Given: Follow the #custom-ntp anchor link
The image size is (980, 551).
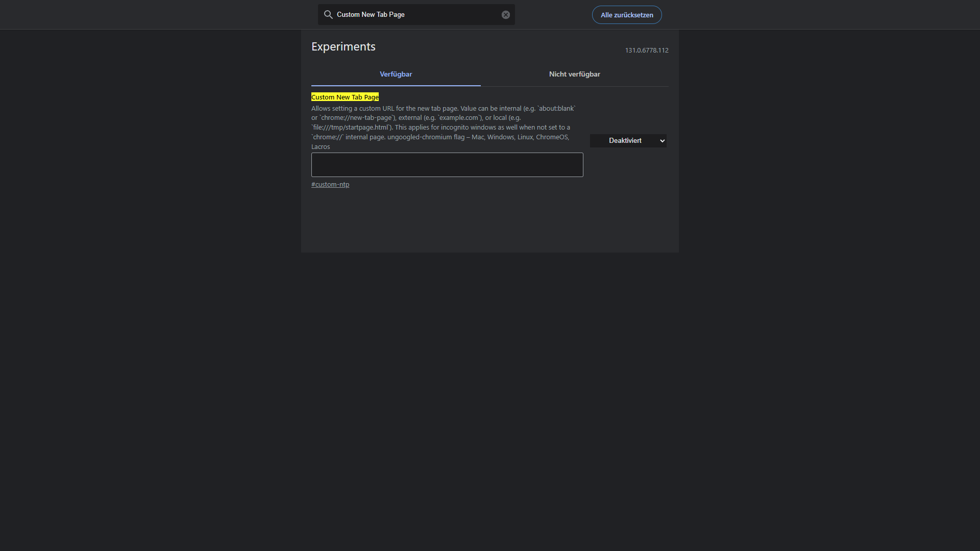Looking at the screenshot, I should [x=330, y=185].
